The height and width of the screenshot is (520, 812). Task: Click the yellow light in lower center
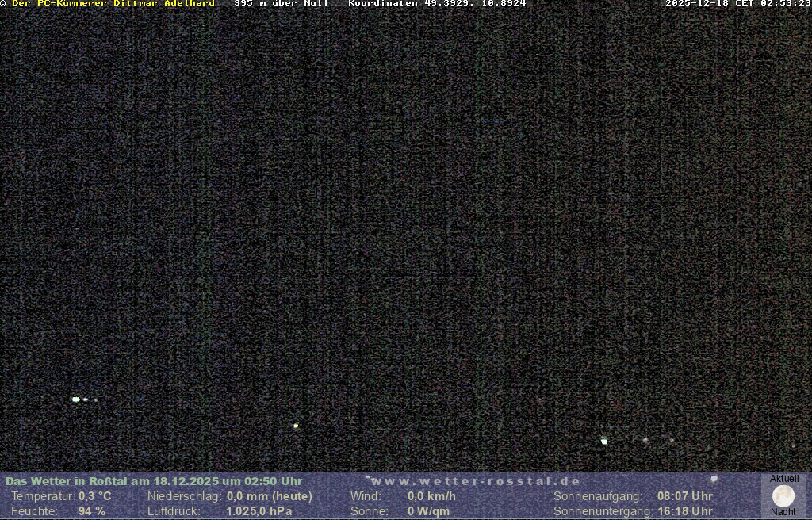(x=296, y=426)
